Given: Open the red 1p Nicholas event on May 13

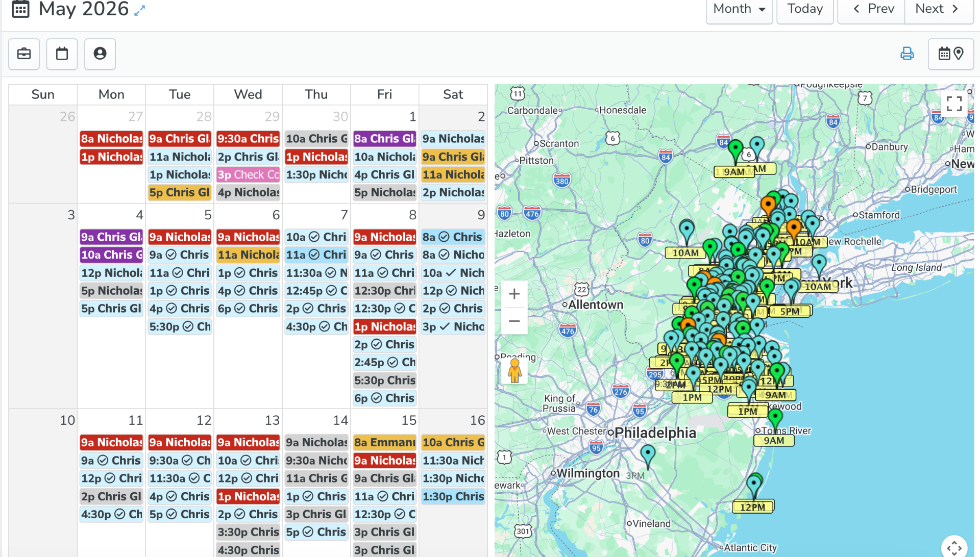Looking at the screenshot, I should click(x=248, y=497).
